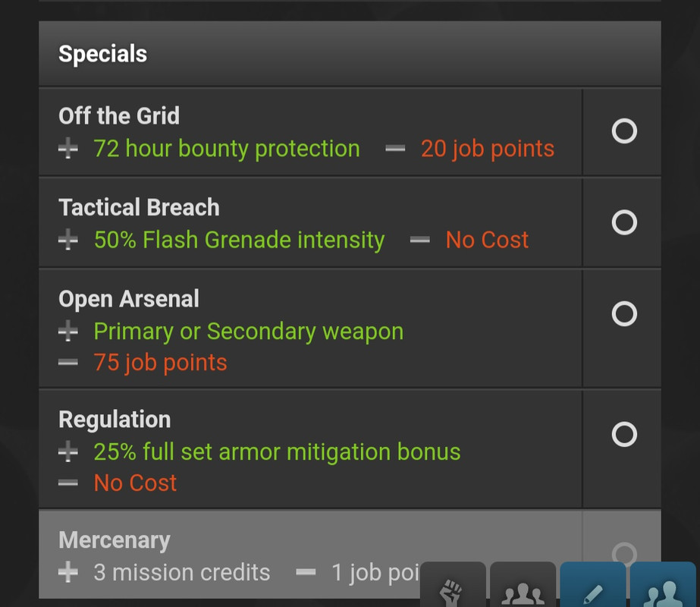Click plus icon beside 72 hour bounty protection
The image size is (700, 607).
67,149
